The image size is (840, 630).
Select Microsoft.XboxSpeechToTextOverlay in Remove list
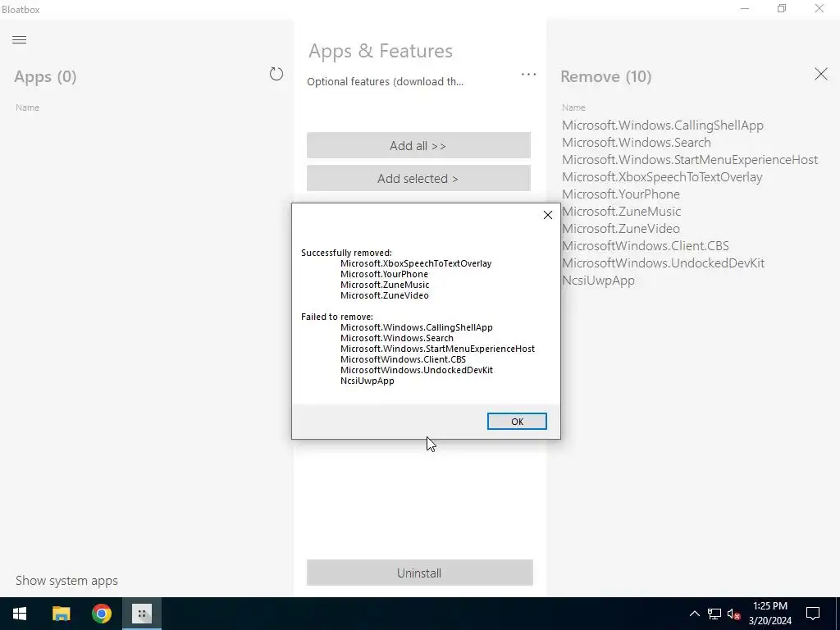[x=662, y=177]
